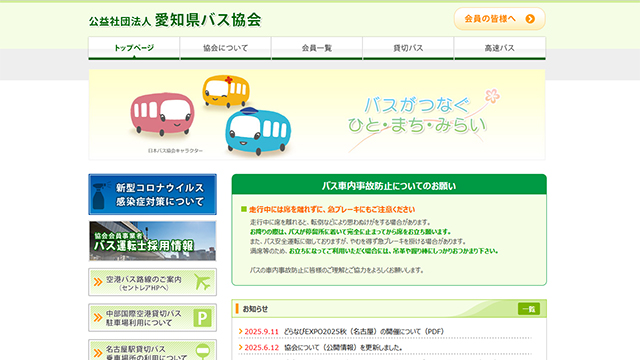Click the 2025.6.12 news date
Screen dimensions: 640x360
pos(261,348)
